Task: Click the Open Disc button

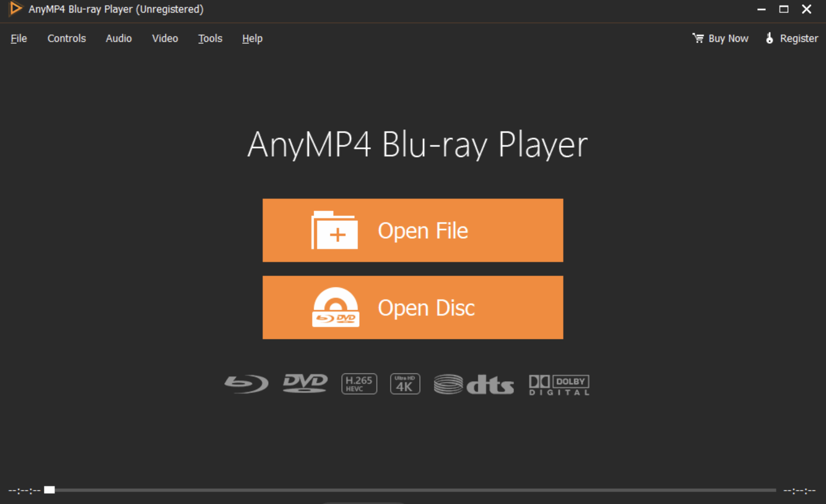Action: [413, 307]
